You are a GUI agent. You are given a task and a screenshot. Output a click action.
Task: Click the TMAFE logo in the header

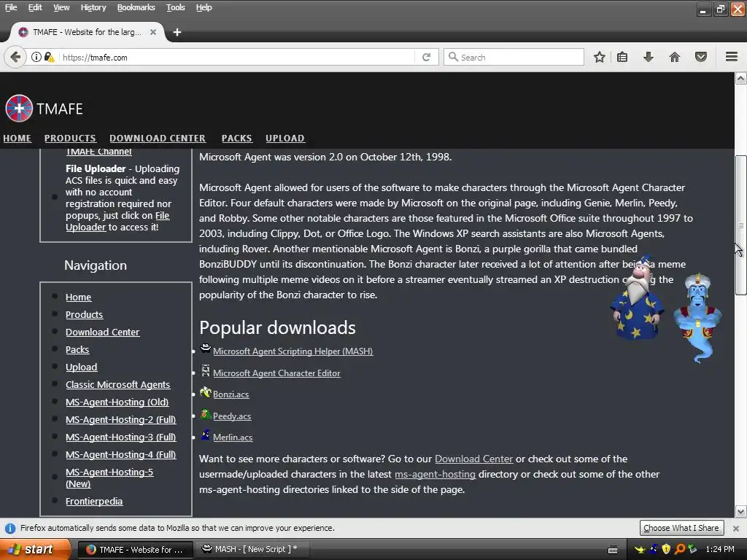pyautogui.click(x=44, y=109)
